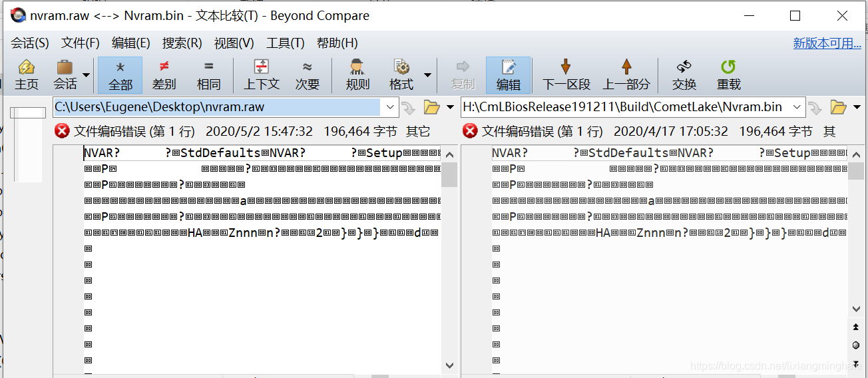868x378 pixels.
Task: Click the Beyond Compare title bar app icon
Action: point(19,15)
